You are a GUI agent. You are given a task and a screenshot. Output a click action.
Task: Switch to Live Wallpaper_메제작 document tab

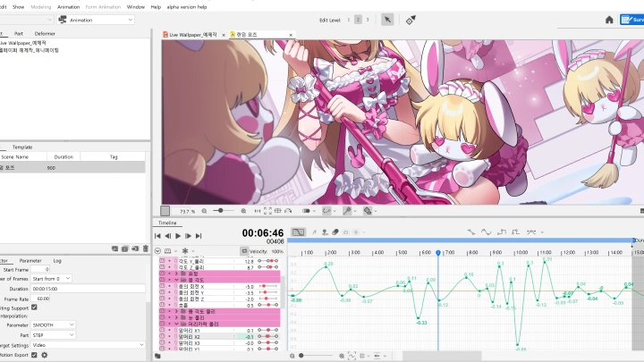tap(193, 35)
